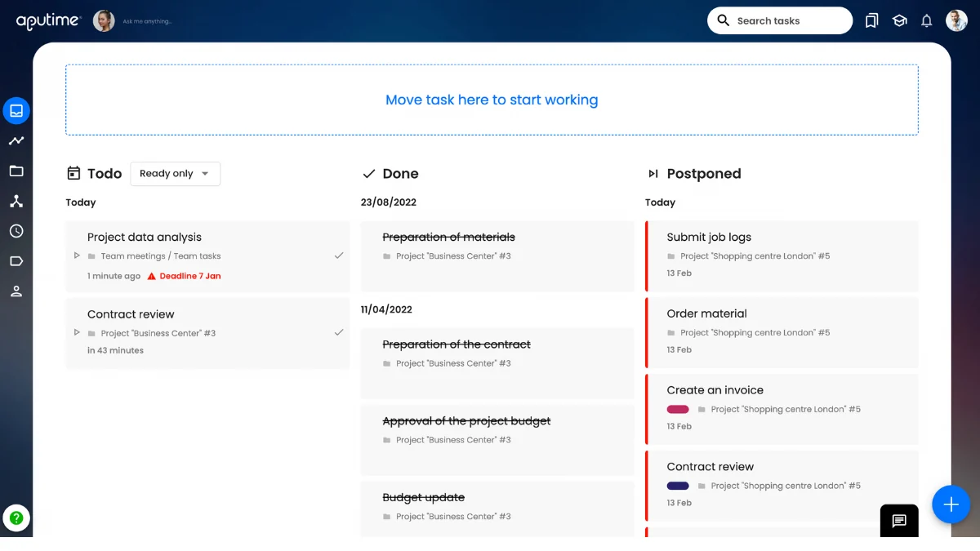The image size is (980, 551).
Task: Mark Todo Contract review as done
Action: coord(339,332)
